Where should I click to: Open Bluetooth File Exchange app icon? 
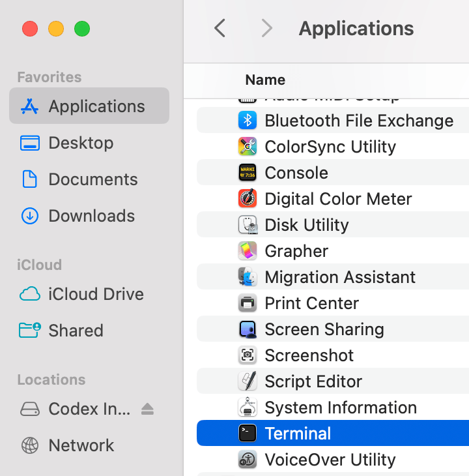click(x=248, y=121)
